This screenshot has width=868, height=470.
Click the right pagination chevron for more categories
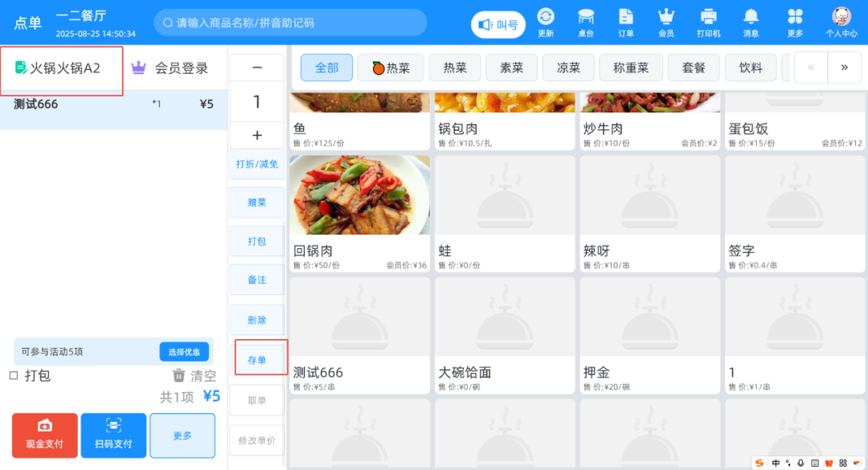coord(846,67)
